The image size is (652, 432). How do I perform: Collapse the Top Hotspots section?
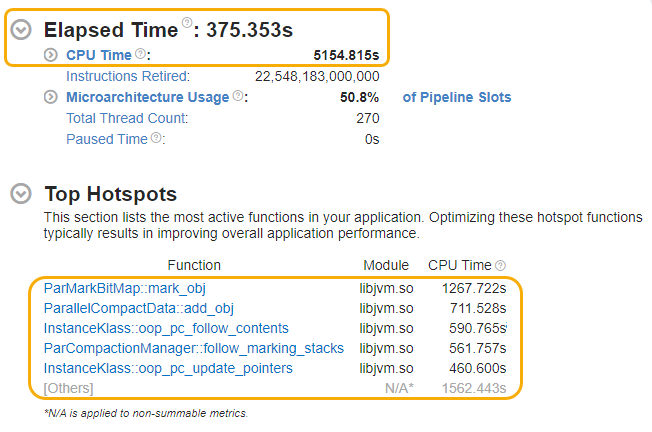(20, 193)
